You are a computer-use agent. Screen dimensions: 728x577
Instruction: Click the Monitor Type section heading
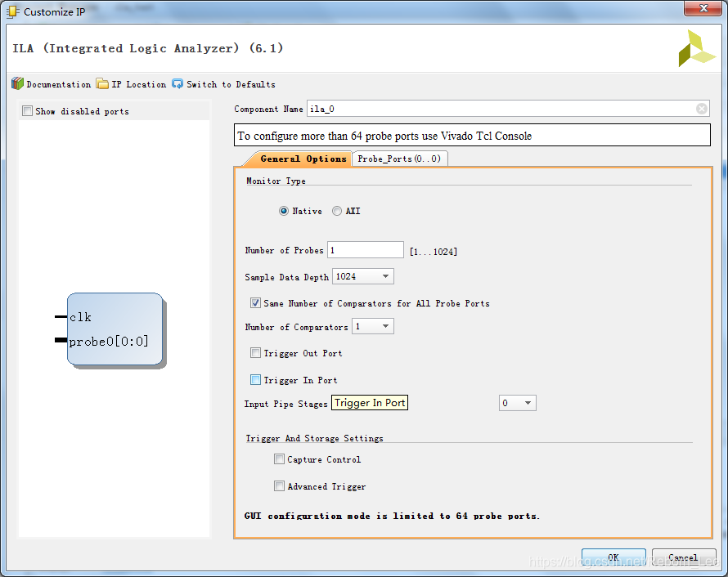click(x=276, y=181)
